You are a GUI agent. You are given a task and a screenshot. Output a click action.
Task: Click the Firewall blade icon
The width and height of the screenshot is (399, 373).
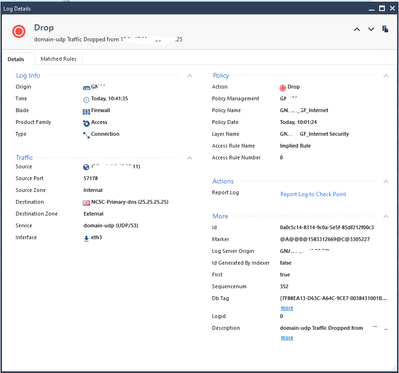coord(86,111)
